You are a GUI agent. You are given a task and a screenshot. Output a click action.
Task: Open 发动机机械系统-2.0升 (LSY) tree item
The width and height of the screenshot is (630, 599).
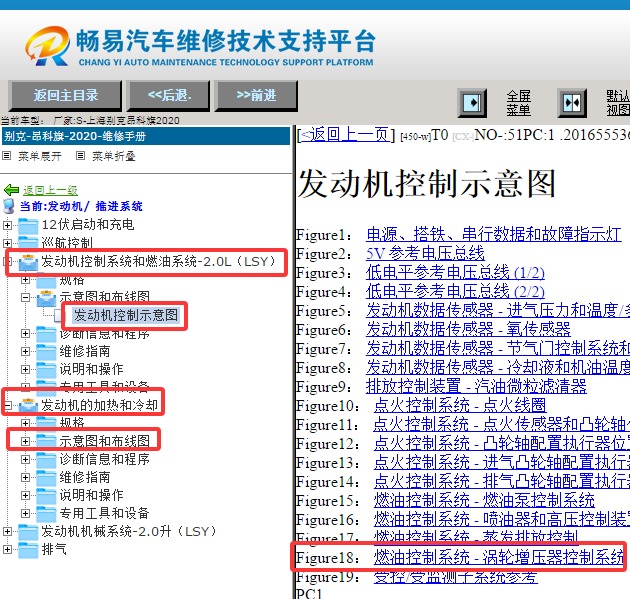pyautogui.click(x=129, y=531)
